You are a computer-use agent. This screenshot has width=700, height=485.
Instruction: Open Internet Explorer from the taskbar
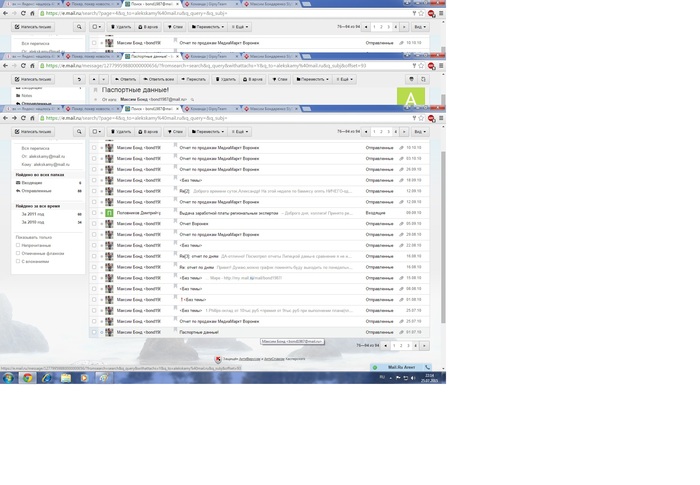(46, 378)
